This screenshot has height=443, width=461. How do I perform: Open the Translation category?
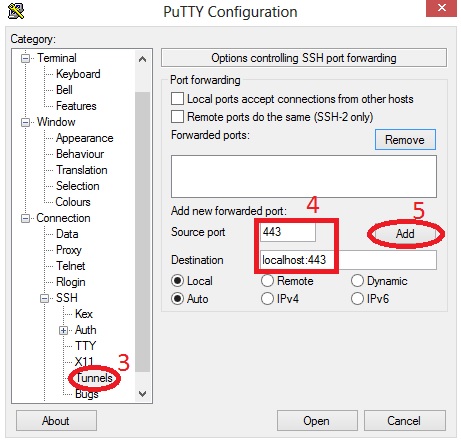[81, 170]
